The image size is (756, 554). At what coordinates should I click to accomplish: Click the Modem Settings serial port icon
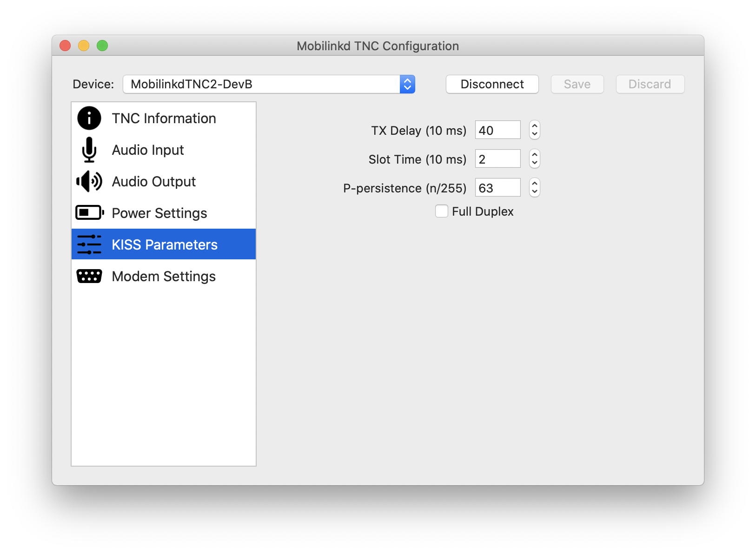(89, 276)
